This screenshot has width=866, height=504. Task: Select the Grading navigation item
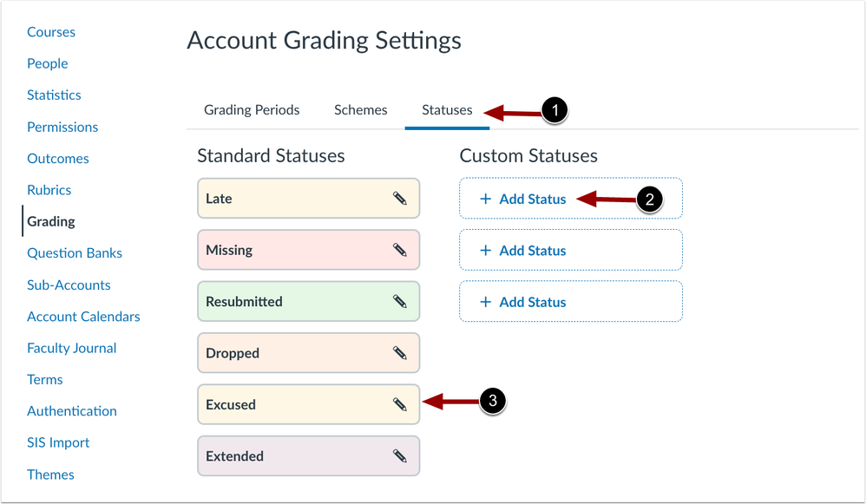51,221
